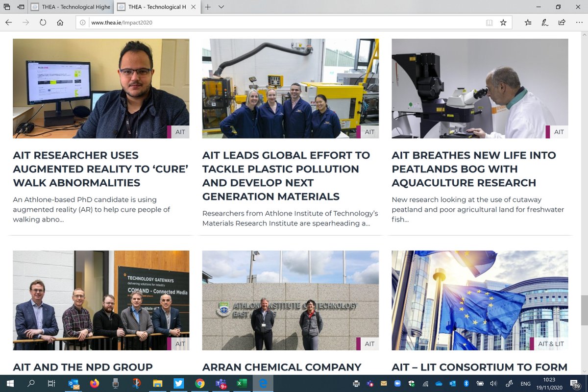
Task: Open photo of scientist at microscope
Action: tap(480, 89)
